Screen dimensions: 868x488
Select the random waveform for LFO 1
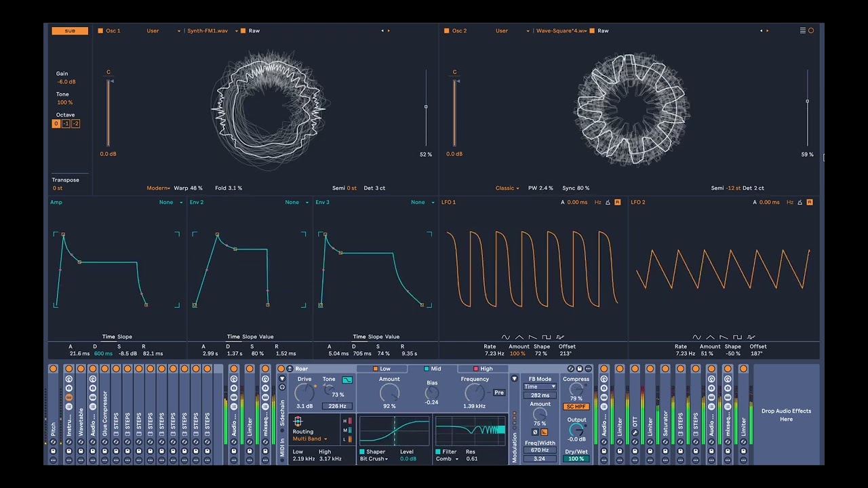point(560,337)
